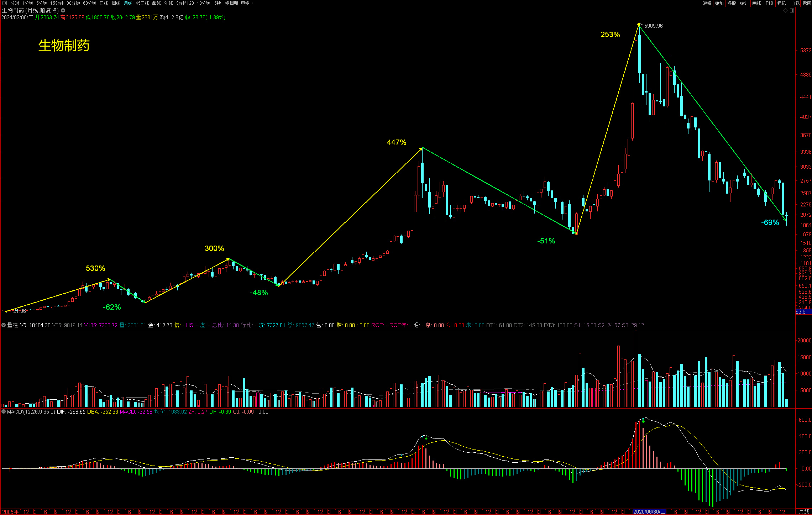Image resolution: width=812 pixels, height=515 pixels.
Task: Click the 返回 back button
Action: 807,3
